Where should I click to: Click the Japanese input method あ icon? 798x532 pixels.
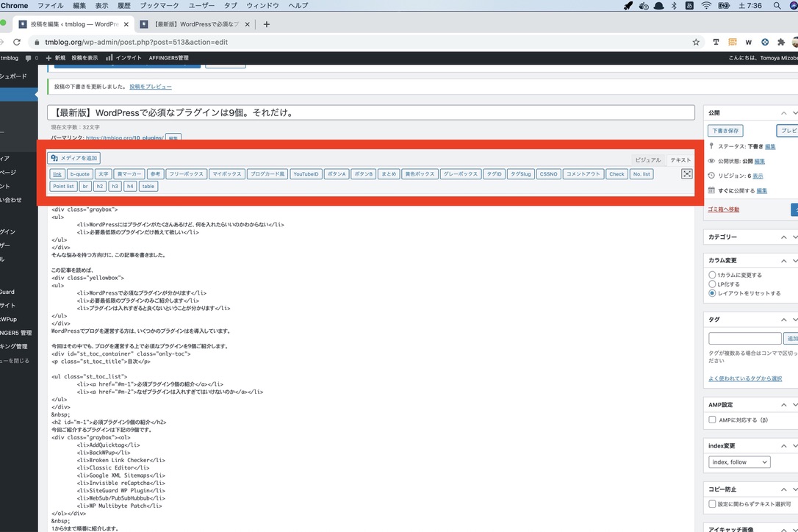(689, 6)
